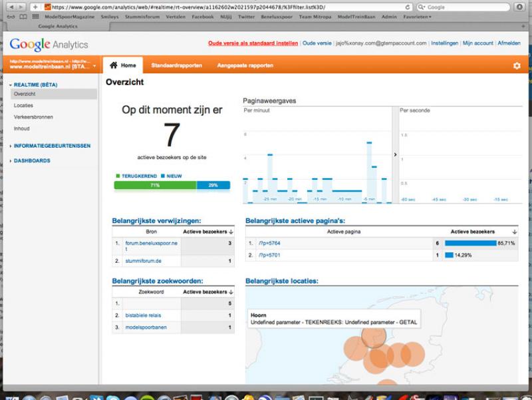Open the Beneluxspoor bookmark
532x400 pixels.
point(277,17)
